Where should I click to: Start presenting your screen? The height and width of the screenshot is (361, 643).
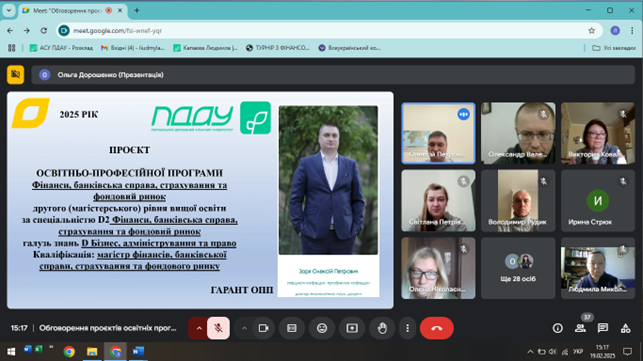352,328
